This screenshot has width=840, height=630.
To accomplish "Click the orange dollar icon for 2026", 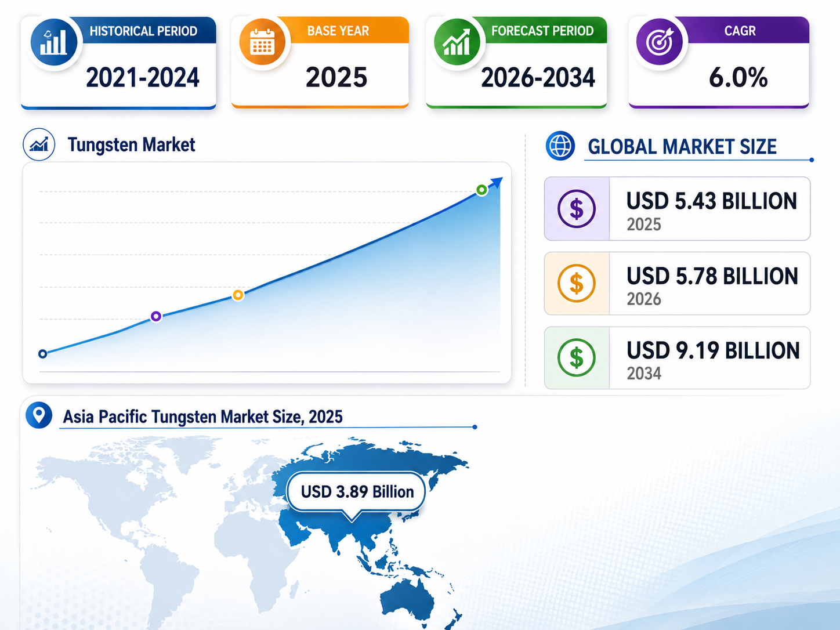I will pyautogui.click(x=577, y=283).
